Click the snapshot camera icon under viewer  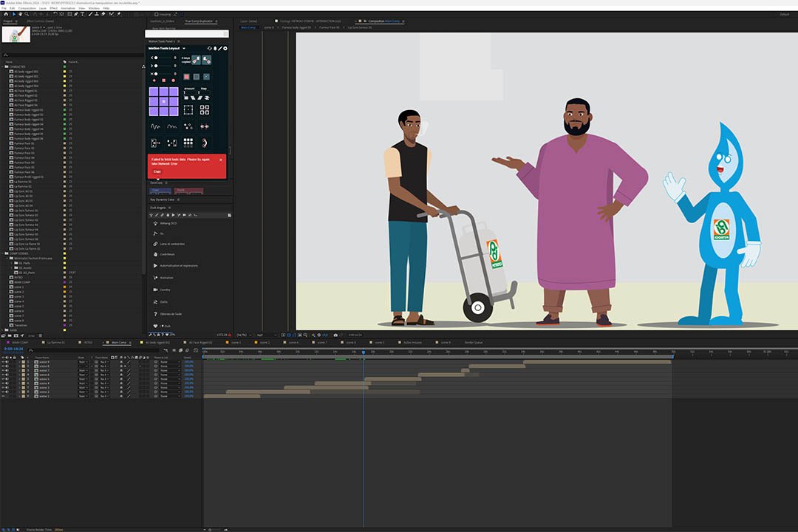[x=335, y=335]
